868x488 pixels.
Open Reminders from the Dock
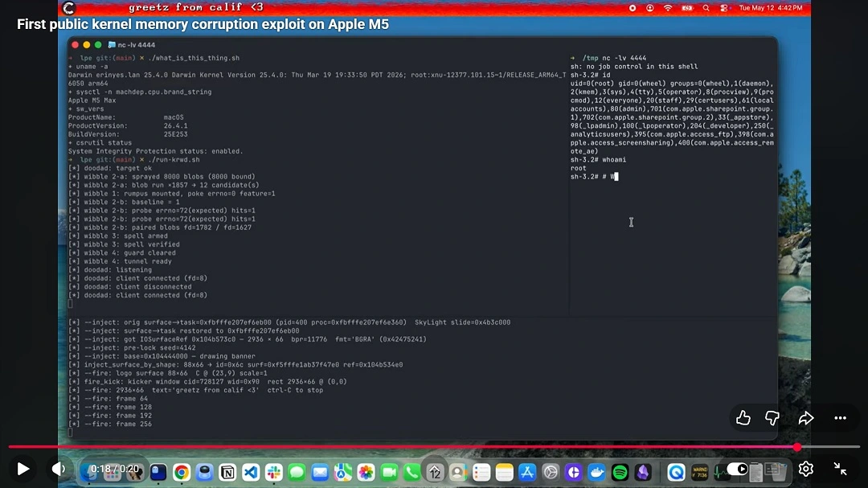coord(481,472)
